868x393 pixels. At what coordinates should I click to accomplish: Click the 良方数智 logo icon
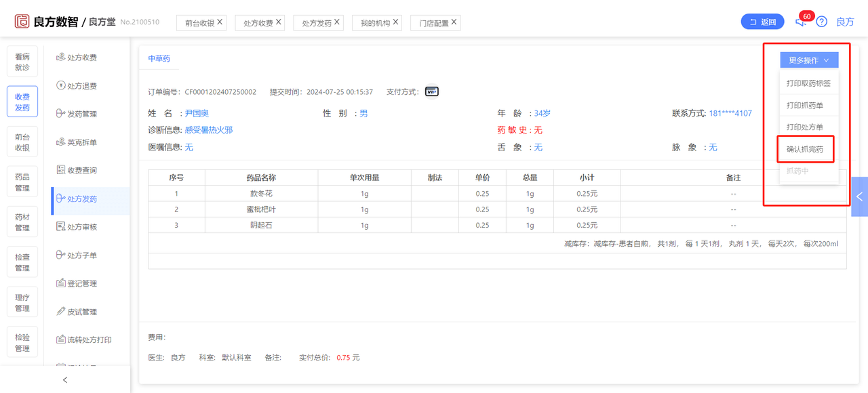click(22, 22)
